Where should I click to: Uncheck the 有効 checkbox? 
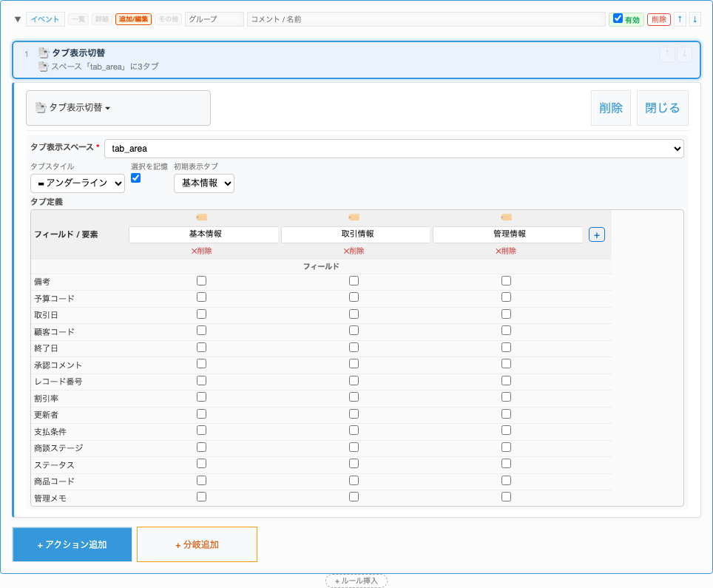pyautogui.click(x=618, y=18)
